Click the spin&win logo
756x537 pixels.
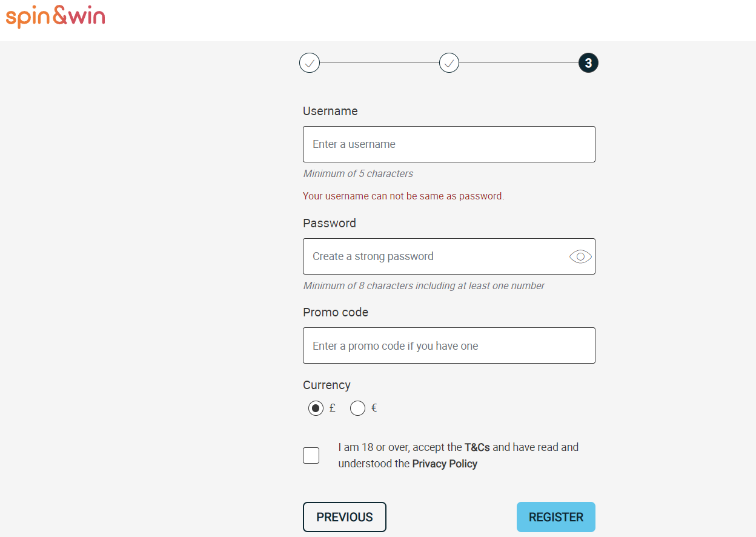coord(55,17)
